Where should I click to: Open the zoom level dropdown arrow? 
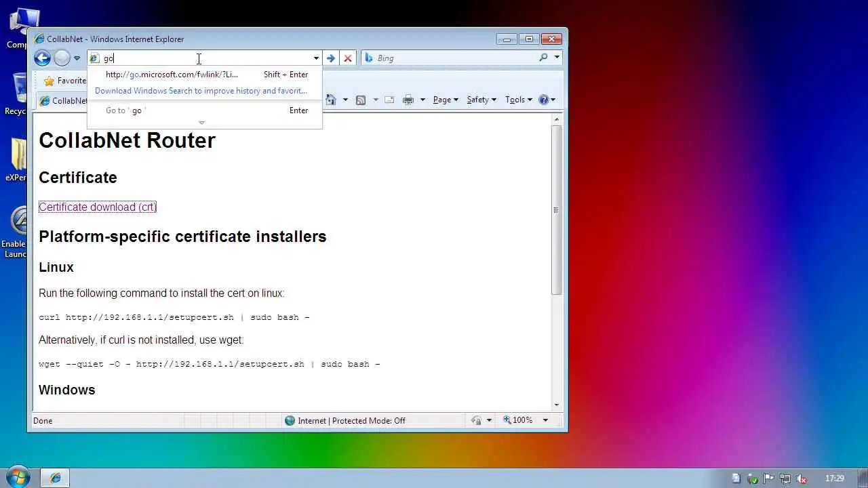coord(545,421)
